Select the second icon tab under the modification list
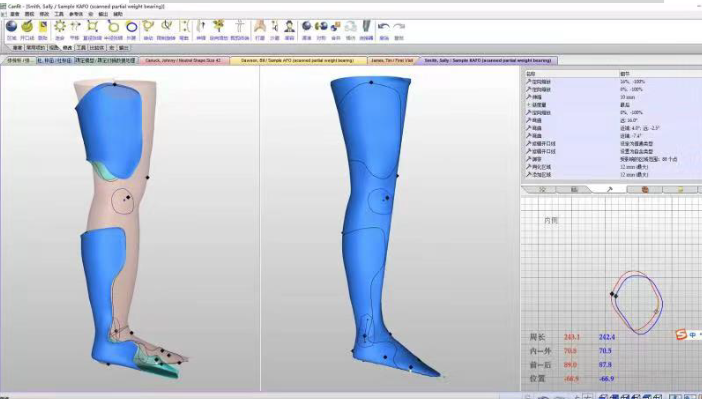The image size is (702, 399). pos(574,190)
